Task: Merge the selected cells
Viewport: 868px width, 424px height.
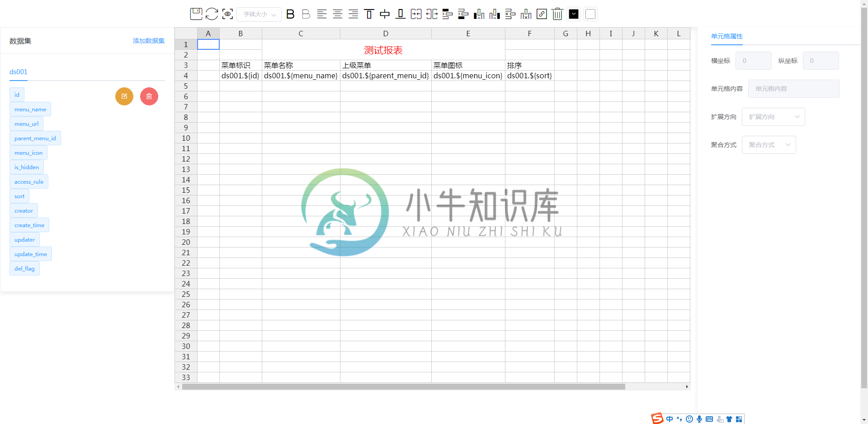Action: pos(416,14)
